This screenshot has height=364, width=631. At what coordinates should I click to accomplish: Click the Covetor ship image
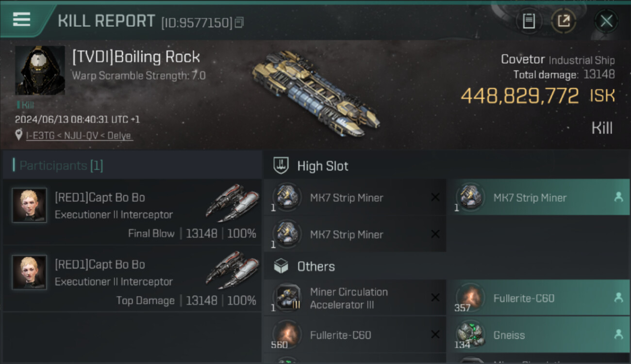(315, 92)
